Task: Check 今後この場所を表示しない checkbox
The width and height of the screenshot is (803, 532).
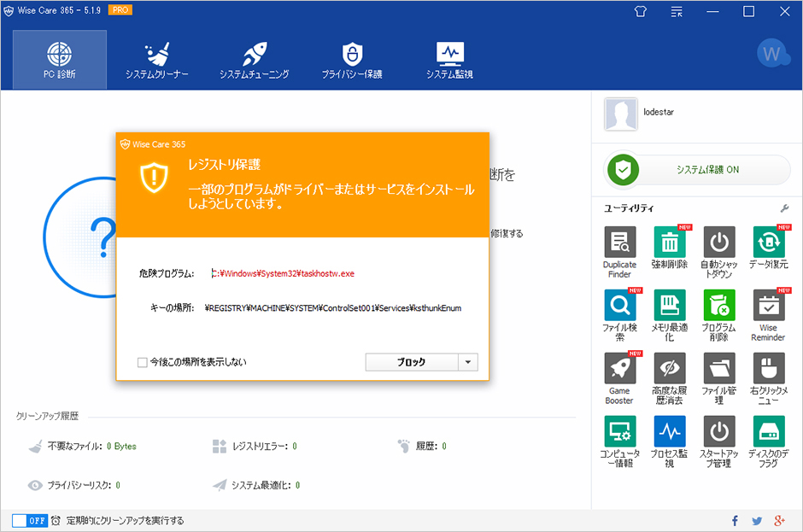Action: 143,363
